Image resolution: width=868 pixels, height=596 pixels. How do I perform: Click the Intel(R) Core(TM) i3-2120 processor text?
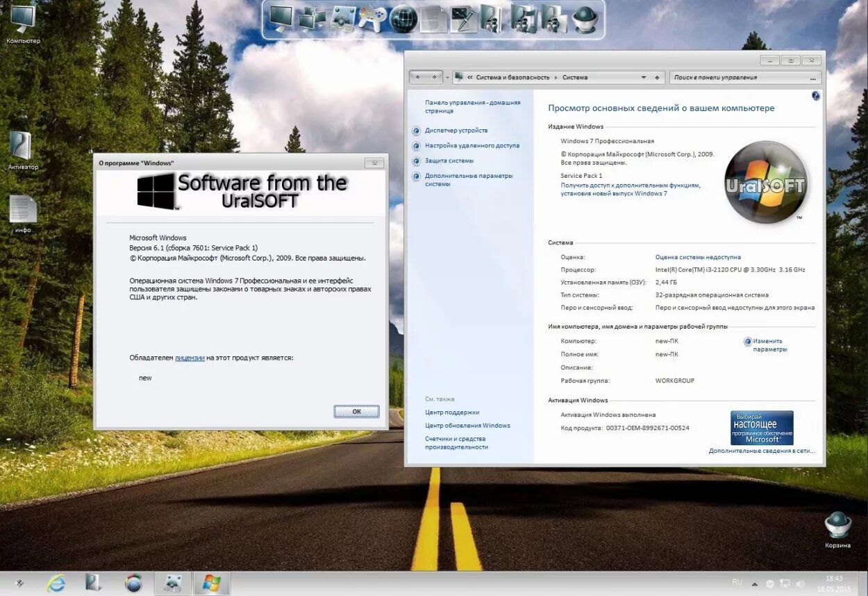point(730,270)
